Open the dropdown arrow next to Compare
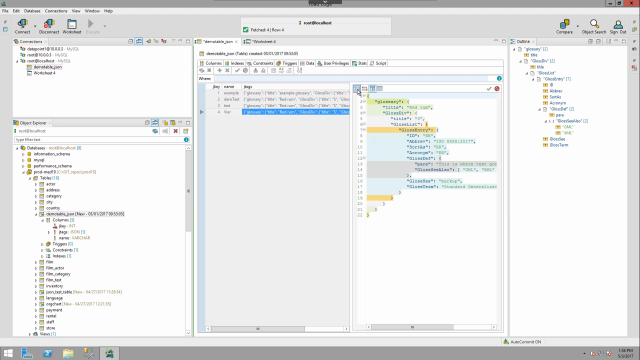The width and height of the screenshot is (640, 360). coord(577,26)
